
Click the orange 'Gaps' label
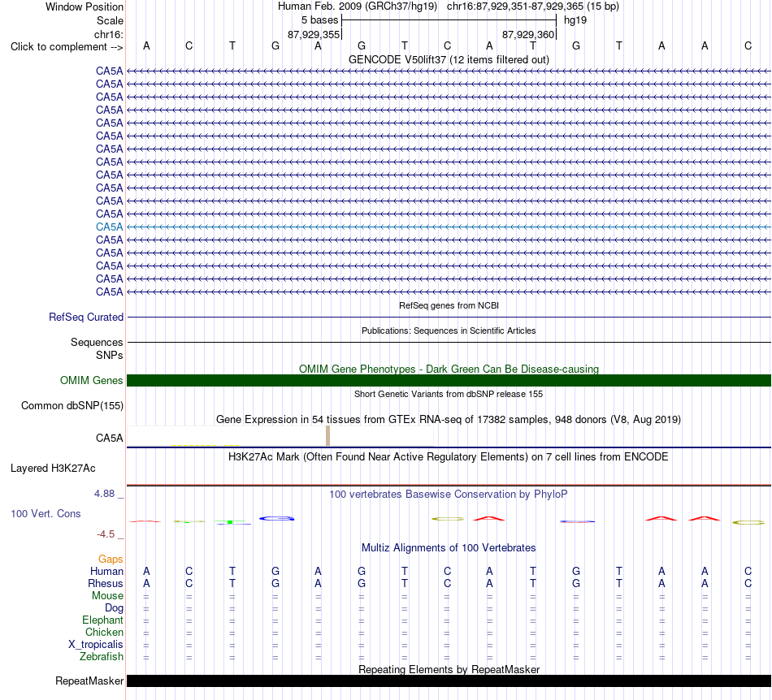[x=111, y=560]
